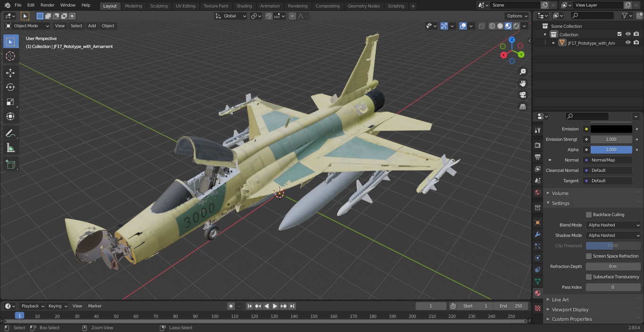Enable Screen Space Refraction checkbox
The width and height of the screenshot is (644, 332).
589,256
